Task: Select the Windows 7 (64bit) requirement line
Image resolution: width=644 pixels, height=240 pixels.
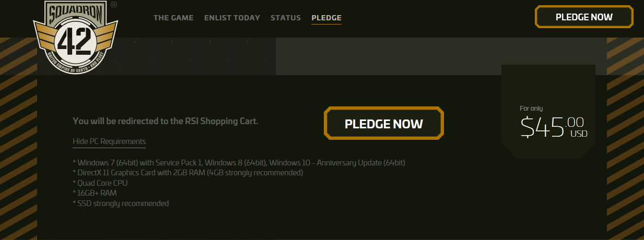Action: 239,163
